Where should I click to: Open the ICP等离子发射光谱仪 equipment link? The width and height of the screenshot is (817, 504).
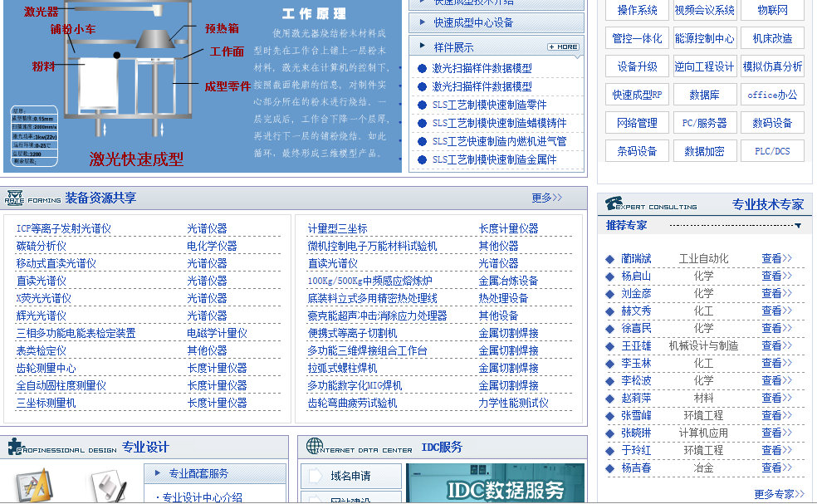(x=64, y=228)
